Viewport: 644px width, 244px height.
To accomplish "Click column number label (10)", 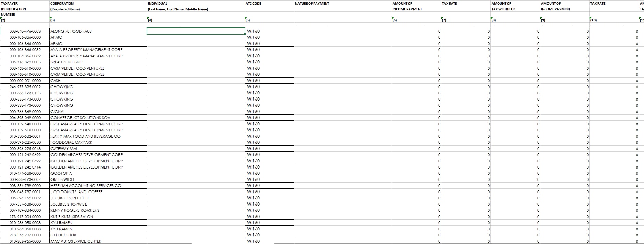I will point(614,20).
